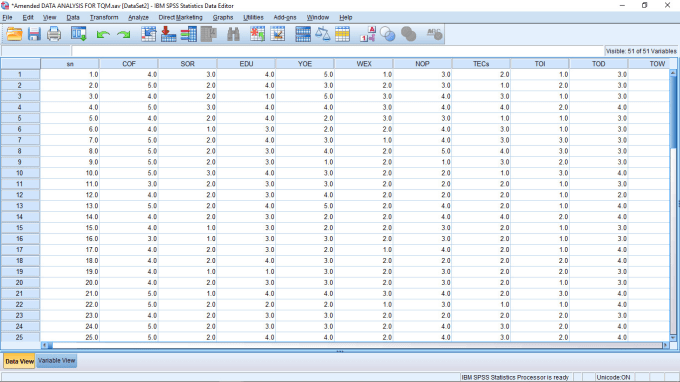Select row header number 17
Viewport: 680px width, 382px height.
click(20, 250)
